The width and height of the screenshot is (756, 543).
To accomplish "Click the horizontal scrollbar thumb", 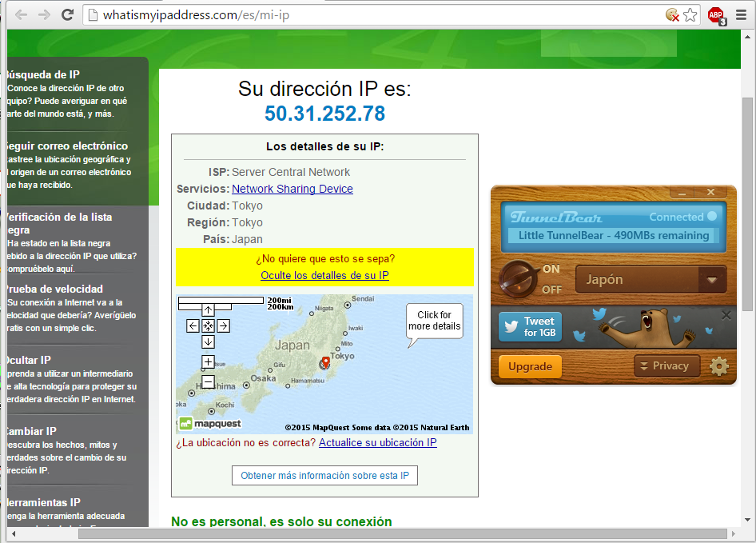I will coord(403,534).
